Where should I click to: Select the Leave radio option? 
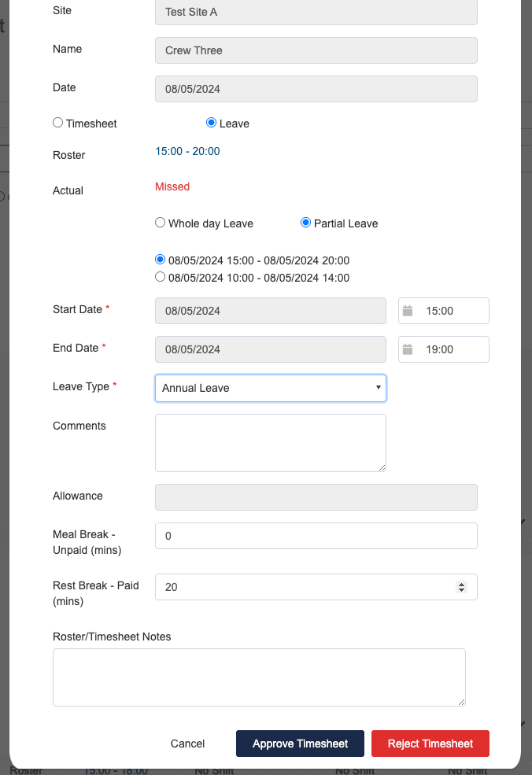pos(211,123)
